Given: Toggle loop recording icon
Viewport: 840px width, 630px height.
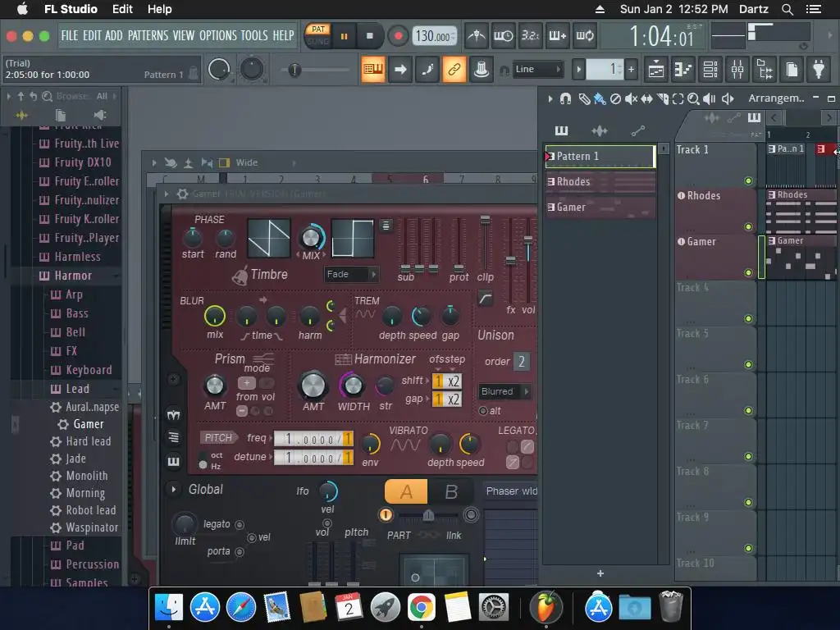Looking at the screenshot, I should 584,36.
